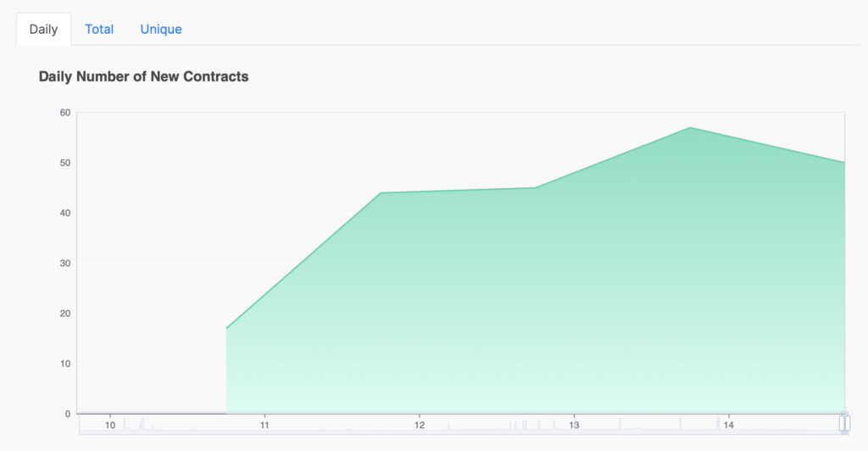Click the data point near 44
The height and width of the screenshot is (451, 868).
coord(381,193)
